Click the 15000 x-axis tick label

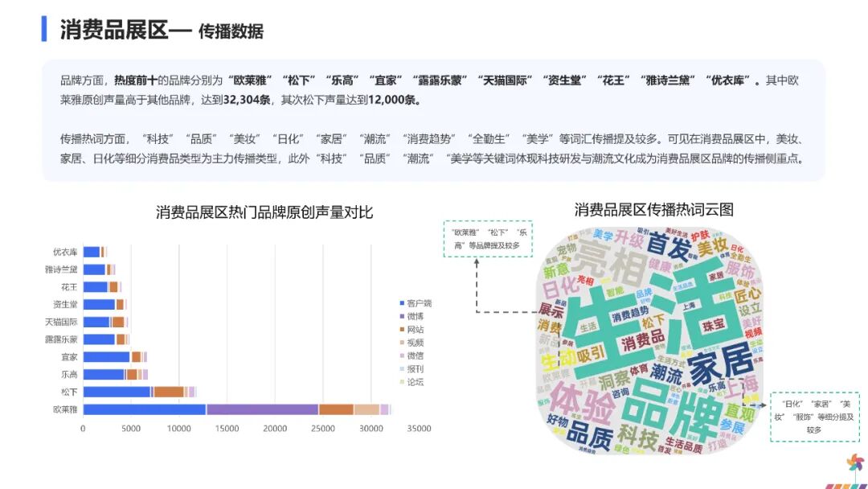coord(227,428)
